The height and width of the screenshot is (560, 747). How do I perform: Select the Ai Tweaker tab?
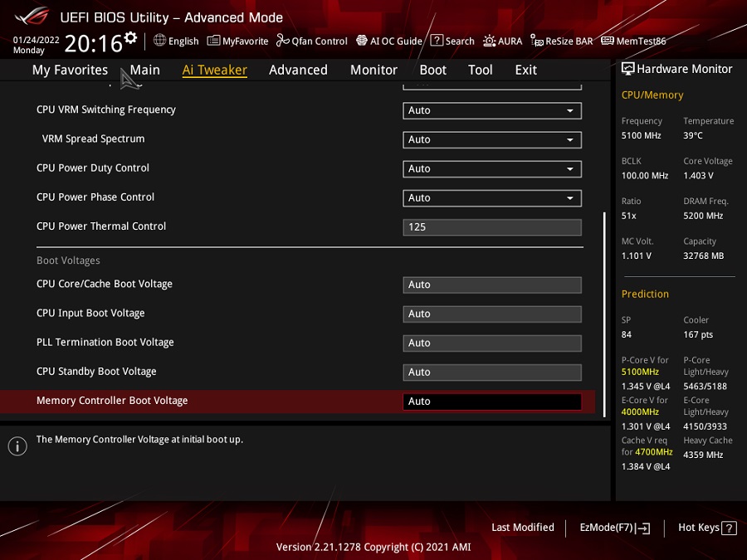click(x=214, y=70)
